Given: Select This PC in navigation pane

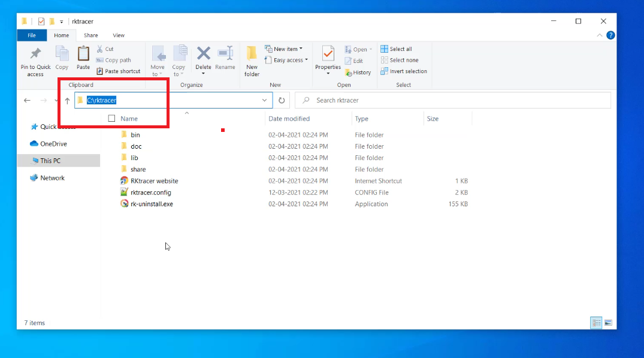Looking at the screenshot, I should (x=59, y=161).
